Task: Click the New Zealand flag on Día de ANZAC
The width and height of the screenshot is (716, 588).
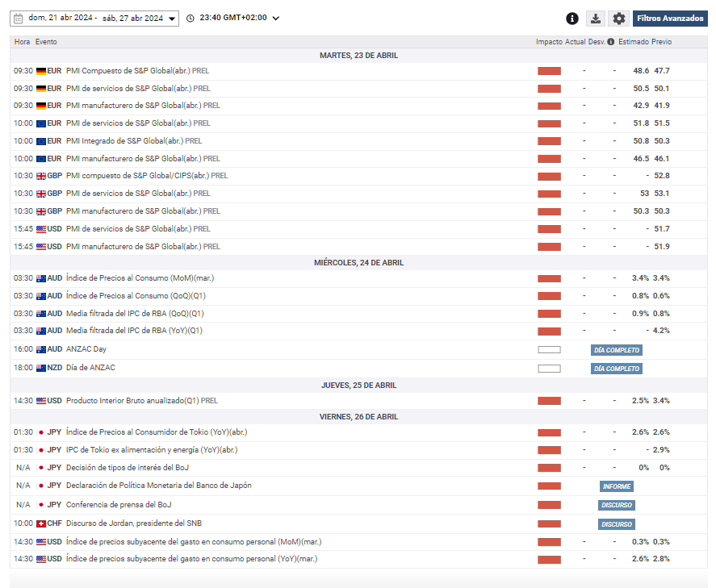Action: (x=40, y=368)
